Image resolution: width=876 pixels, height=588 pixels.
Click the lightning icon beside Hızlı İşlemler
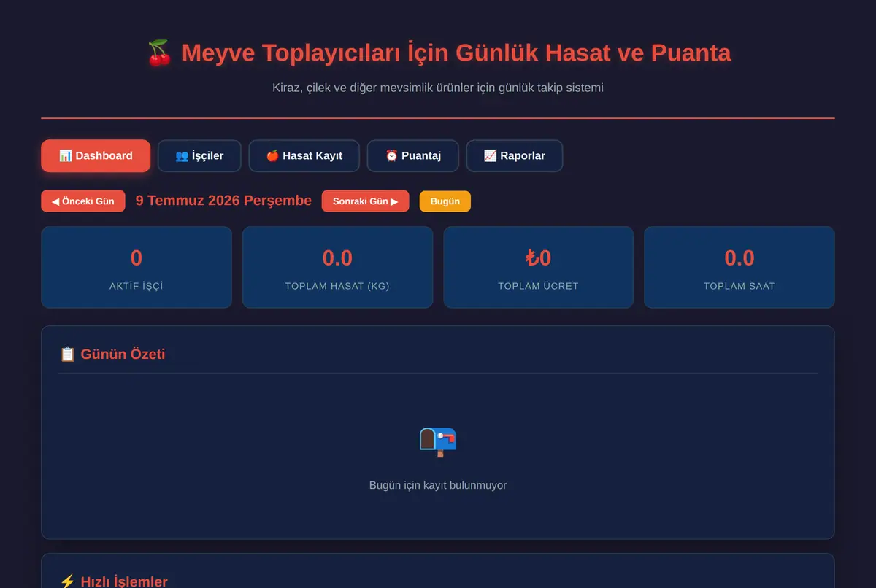tap(67, 581)
